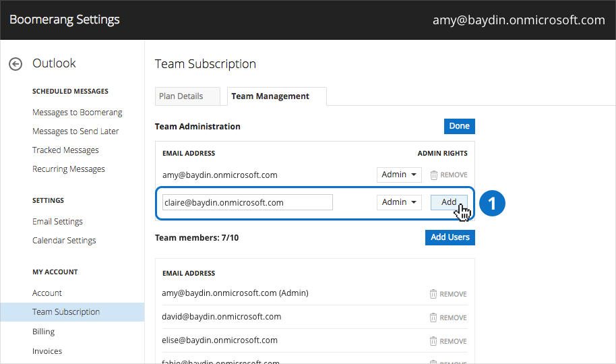Click the ADMIN RIGHTS column header

(442, 153)
